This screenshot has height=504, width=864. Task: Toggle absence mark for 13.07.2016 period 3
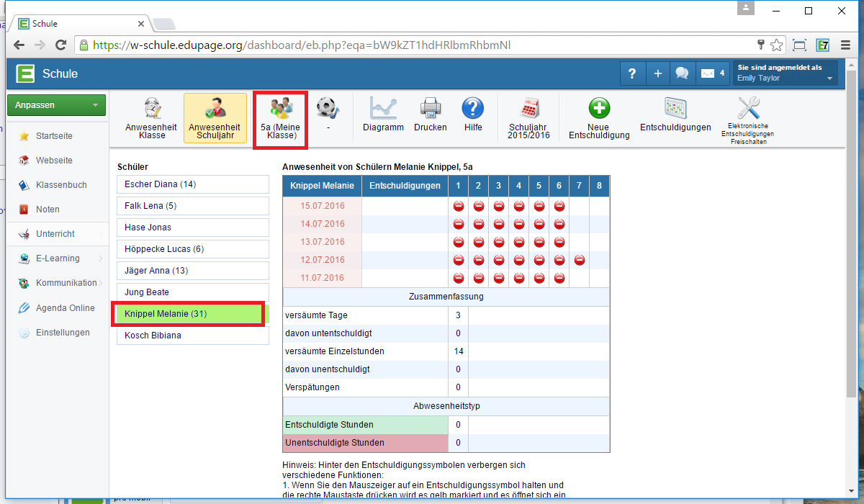click(498, 242)
